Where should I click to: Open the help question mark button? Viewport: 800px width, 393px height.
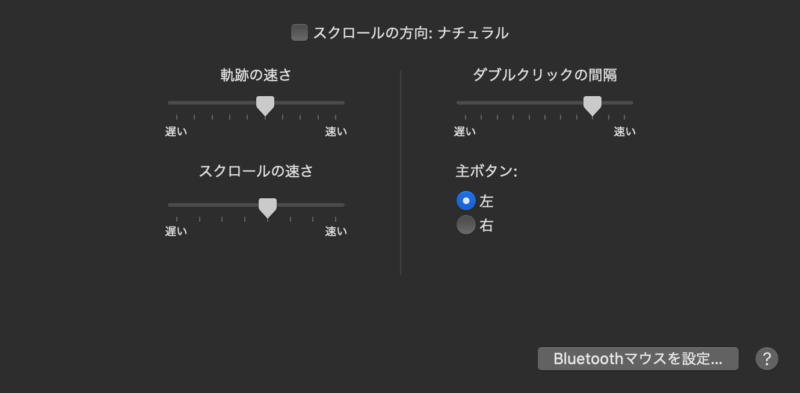click(766, 359)
